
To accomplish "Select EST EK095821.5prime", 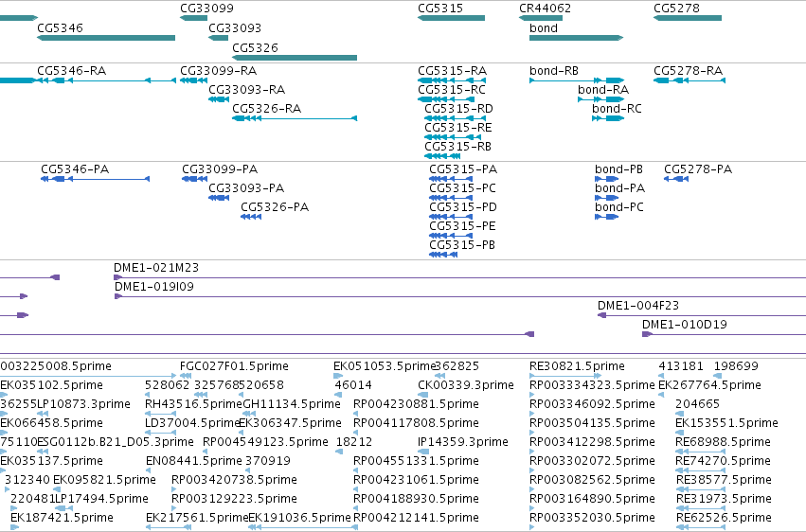I will pyautogui.click(x=104, y=480).
